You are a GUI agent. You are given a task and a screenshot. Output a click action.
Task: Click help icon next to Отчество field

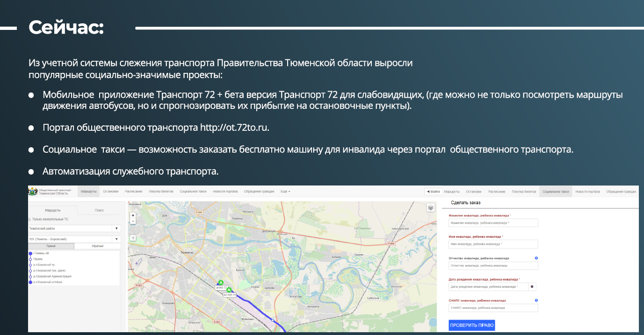(536, 258)
